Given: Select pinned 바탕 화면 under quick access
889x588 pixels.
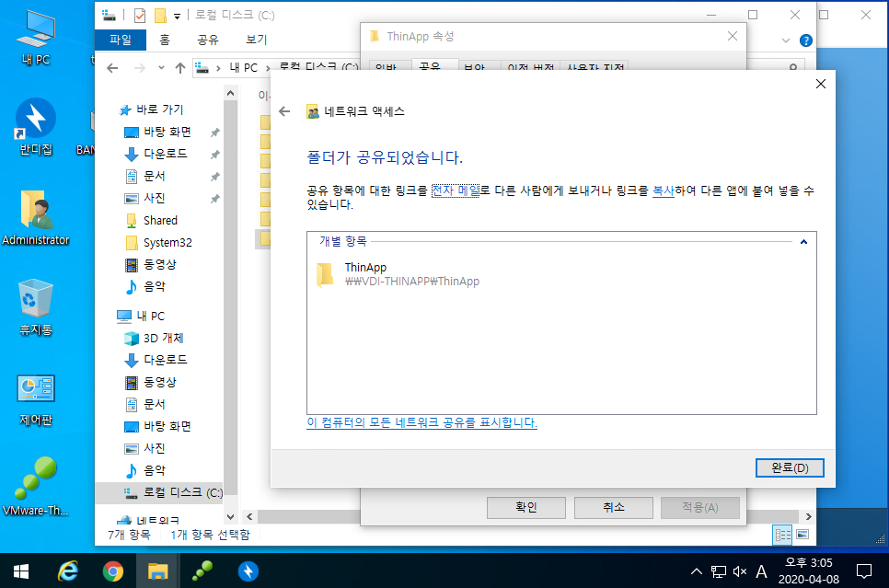Looking at the screenshot, I should [167, 133].
